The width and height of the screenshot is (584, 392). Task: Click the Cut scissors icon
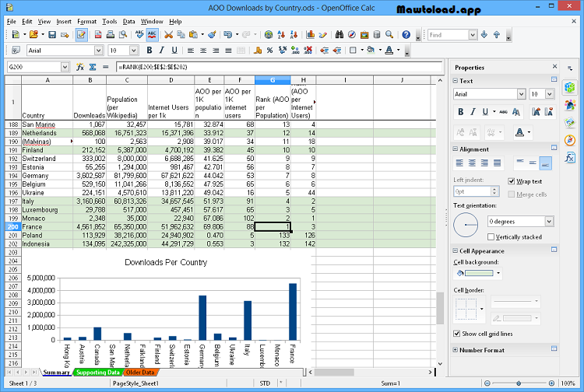pos(168,34)
